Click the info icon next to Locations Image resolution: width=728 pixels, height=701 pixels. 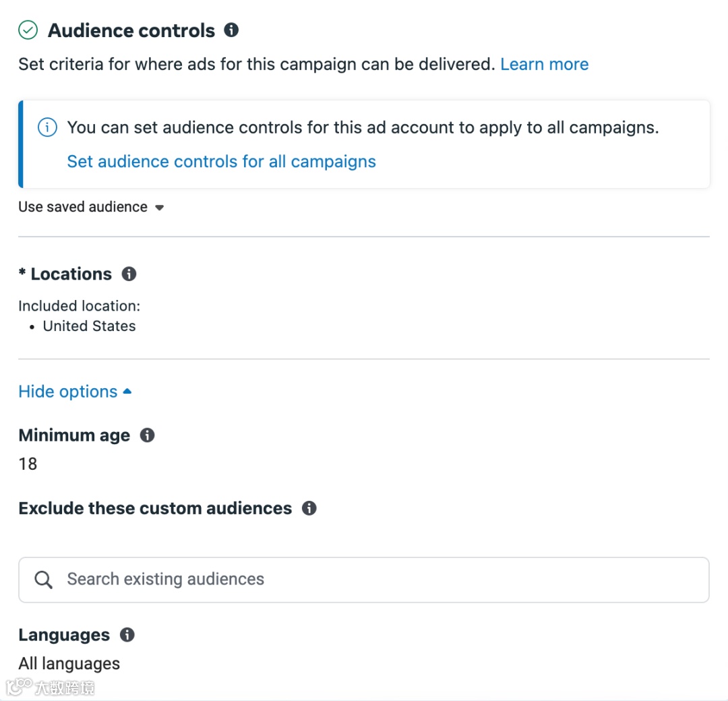pos(129,274)
